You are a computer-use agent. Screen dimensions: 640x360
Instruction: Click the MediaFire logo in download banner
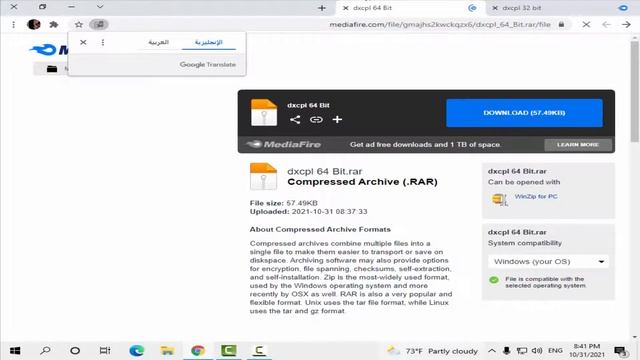click(x=284, y=144)
